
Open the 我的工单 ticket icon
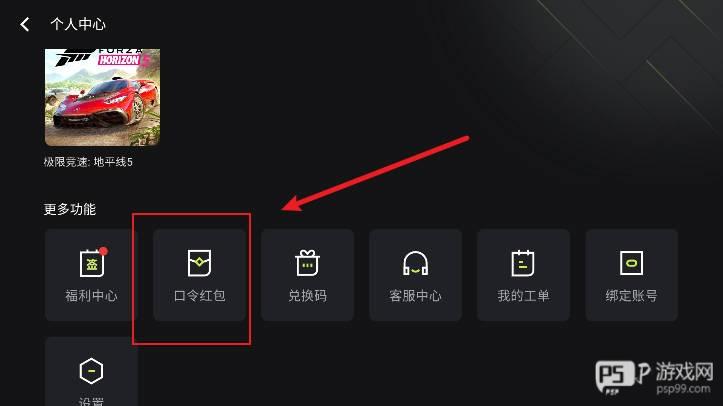pos(523,263)
